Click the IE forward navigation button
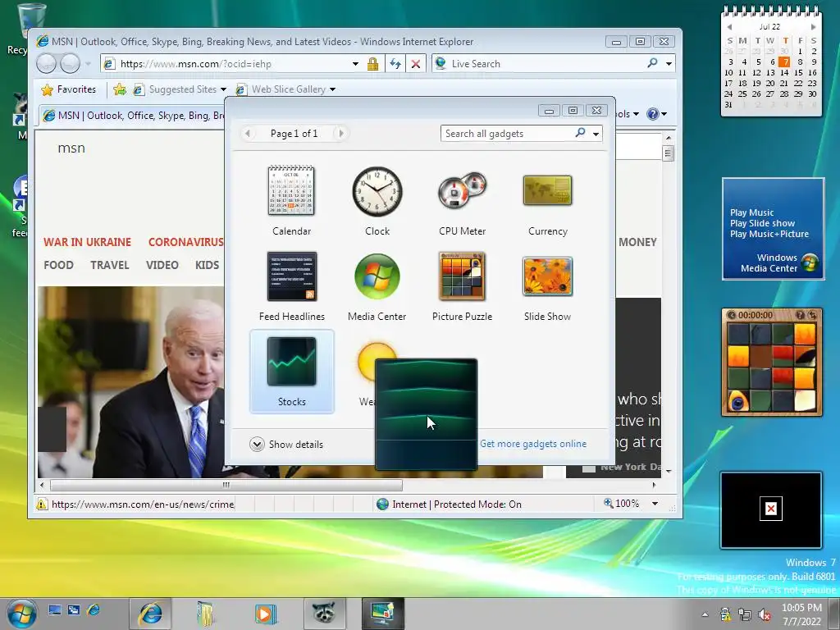The width and height of the screenshot is (840, 630). (x=71, y=64)
